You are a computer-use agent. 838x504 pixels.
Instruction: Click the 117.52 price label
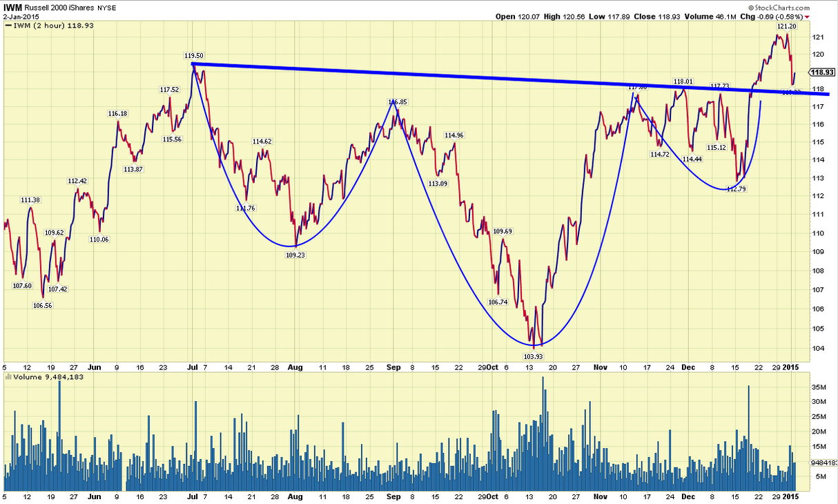[x=169, y=90]
